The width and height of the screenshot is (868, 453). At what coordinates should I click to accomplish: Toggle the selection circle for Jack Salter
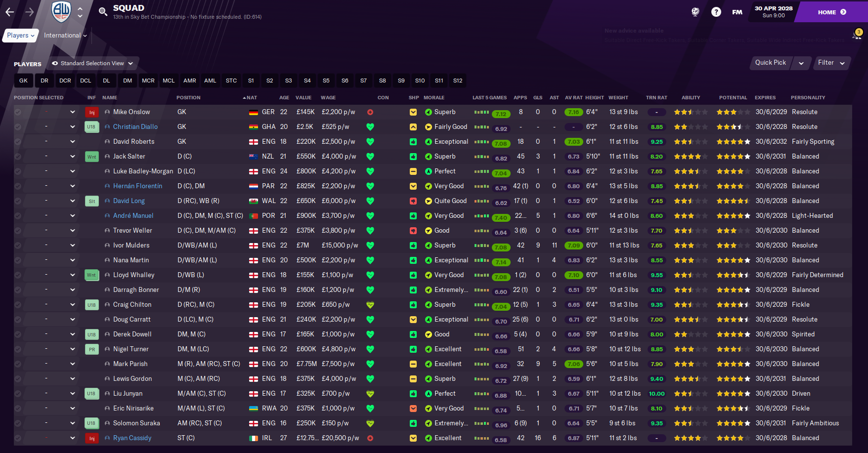click(18, 157)
